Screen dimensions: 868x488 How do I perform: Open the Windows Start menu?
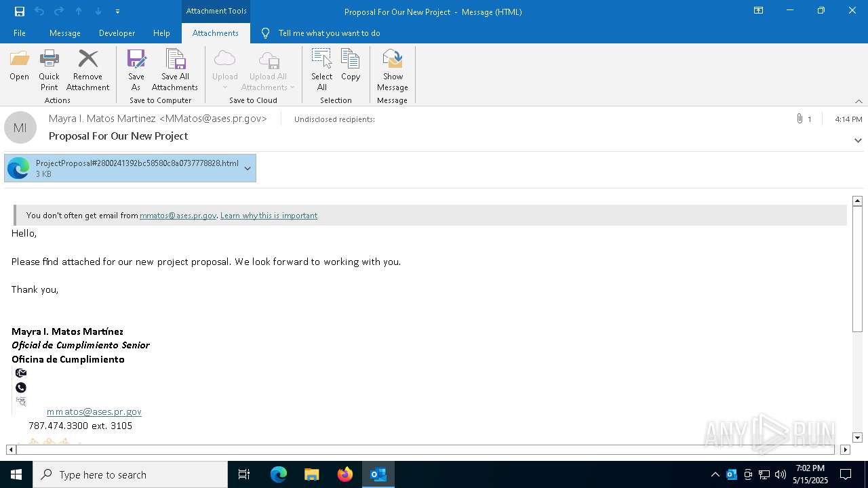pyautogui.click(x=16, y=474)
